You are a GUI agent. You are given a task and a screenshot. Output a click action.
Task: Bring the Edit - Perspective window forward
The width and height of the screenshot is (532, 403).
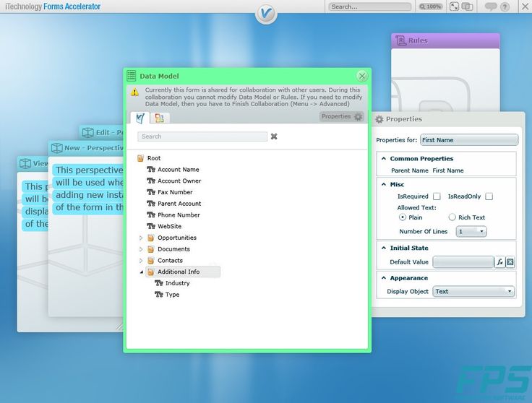[x=101, y=132]
